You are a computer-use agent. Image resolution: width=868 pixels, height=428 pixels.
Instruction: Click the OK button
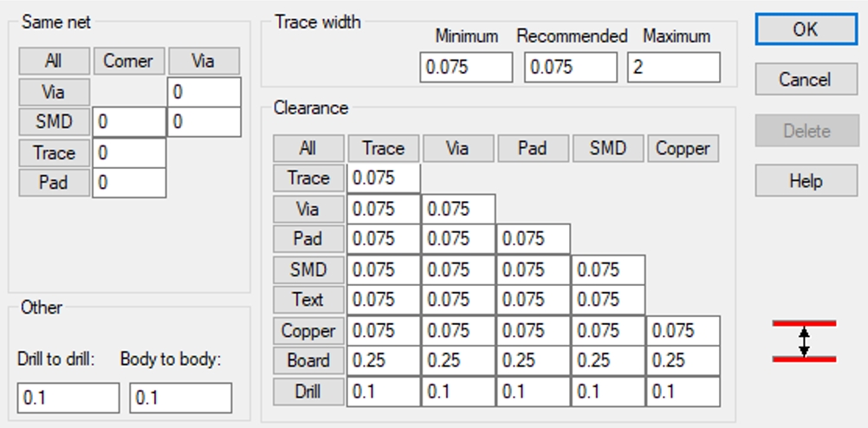(x=805, y=29)
